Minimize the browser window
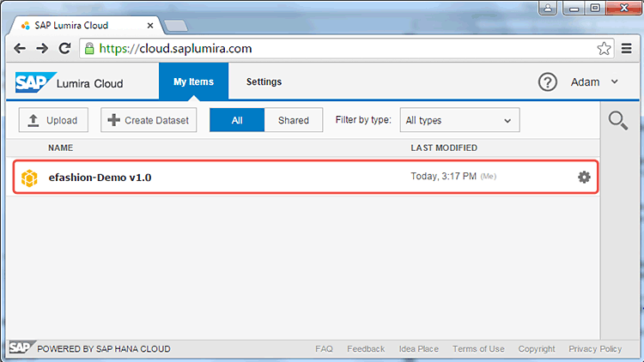The image size is (644, 362). coord(574,9)
